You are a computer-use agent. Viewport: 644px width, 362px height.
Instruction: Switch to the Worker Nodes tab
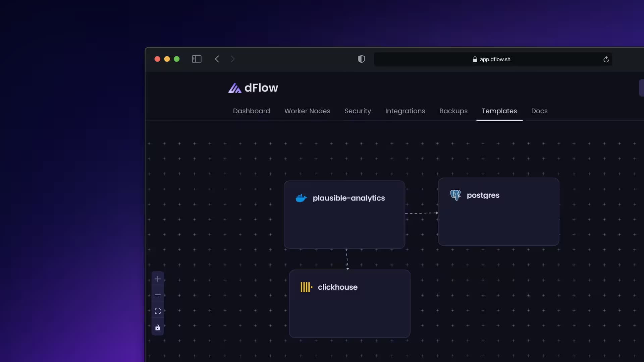click(307, 111)
